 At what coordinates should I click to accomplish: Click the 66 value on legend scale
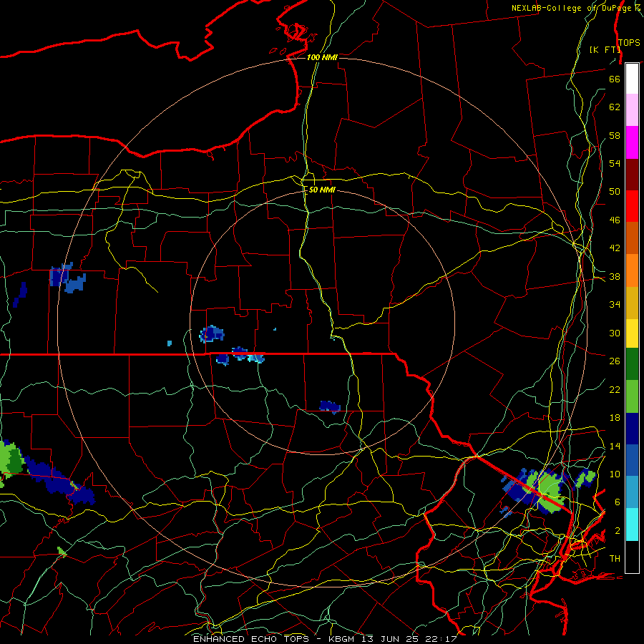tap(615, 79)
